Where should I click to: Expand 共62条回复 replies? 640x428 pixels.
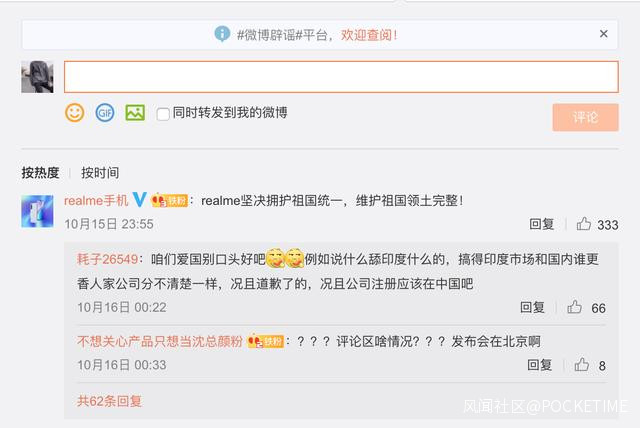click(x=109, y=401)
